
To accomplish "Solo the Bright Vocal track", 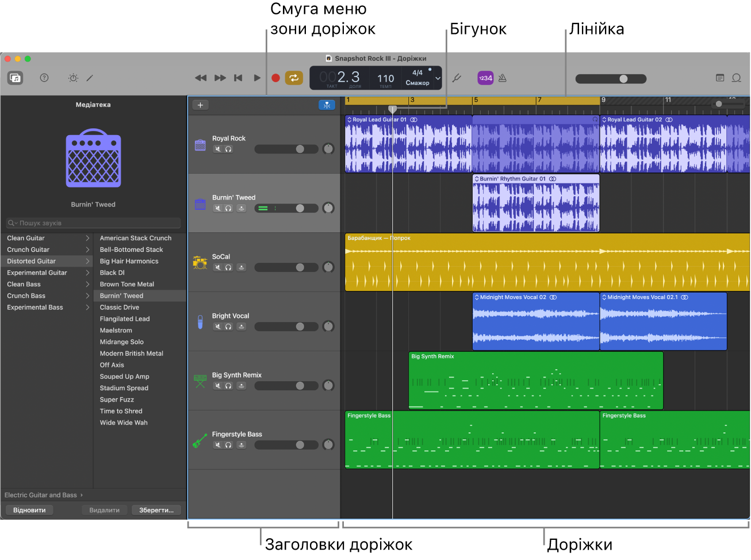I will click(228, 327).
